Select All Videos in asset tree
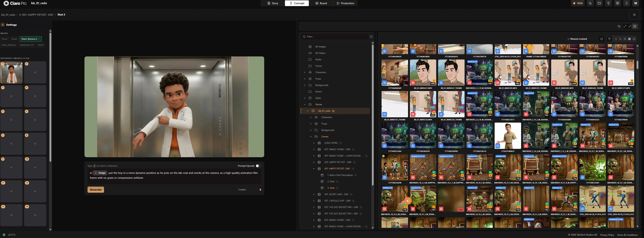644x238 pixels. tap(320, 53)
